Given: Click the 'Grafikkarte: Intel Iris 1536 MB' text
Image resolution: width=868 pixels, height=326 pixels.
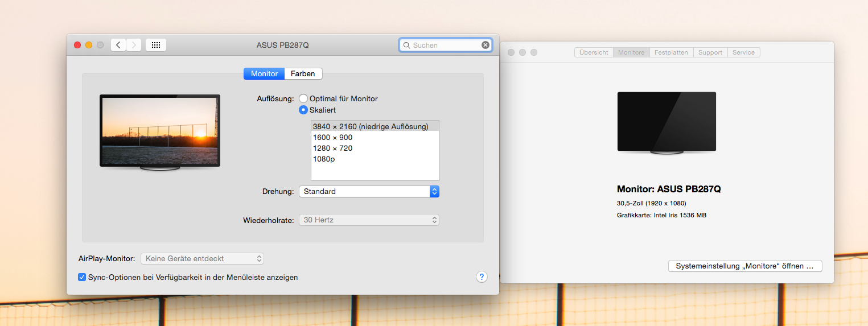Looking at the screenshot, I should [661, 215].
